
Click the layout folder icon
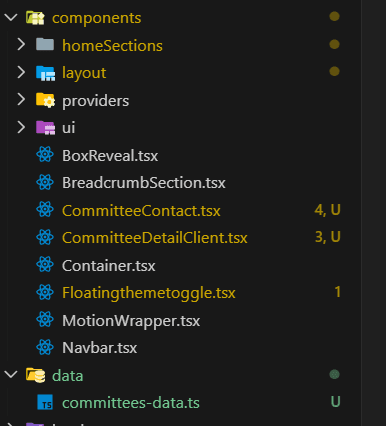45,73
